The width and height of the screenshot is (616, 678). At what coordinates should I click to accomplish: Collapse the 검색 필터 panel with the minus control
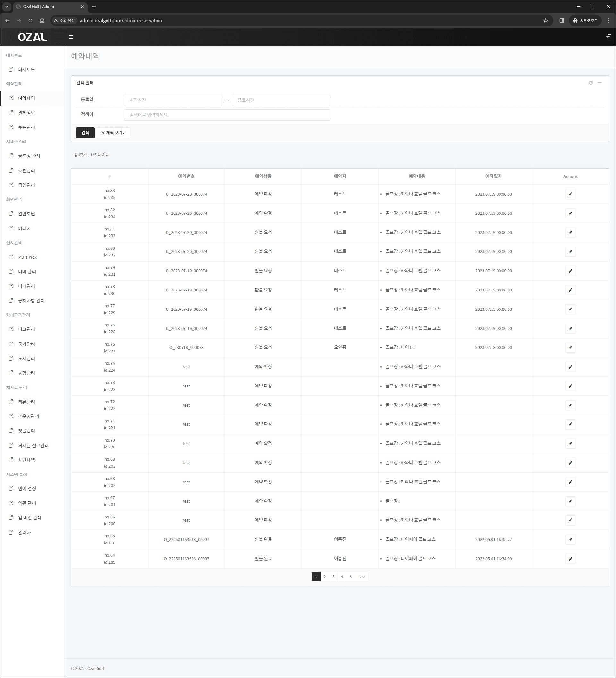coord(600,83)
